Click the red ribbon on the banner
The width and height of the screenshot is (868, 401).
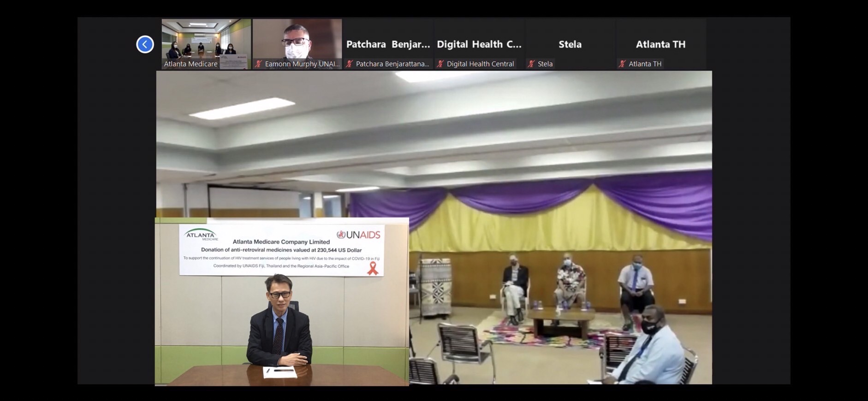(373, 268)
